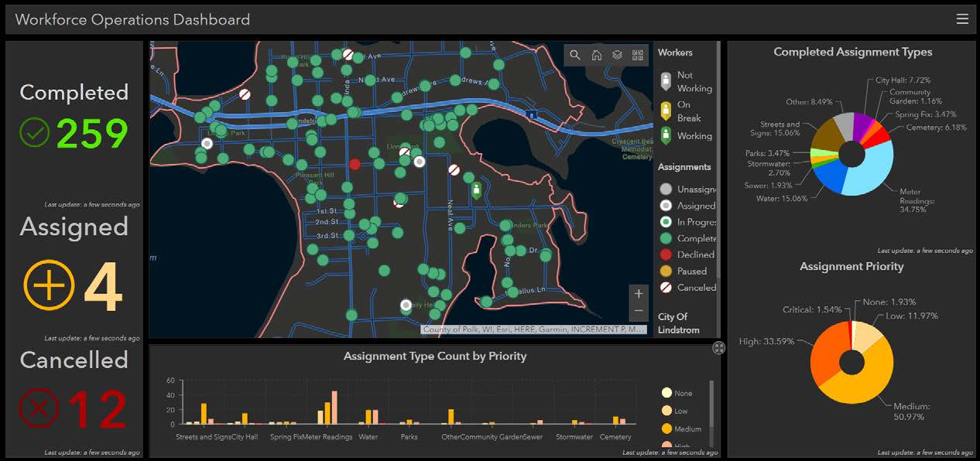Click the zoom out button on map
Screen dimensions: 980x461
pos(638,310)
